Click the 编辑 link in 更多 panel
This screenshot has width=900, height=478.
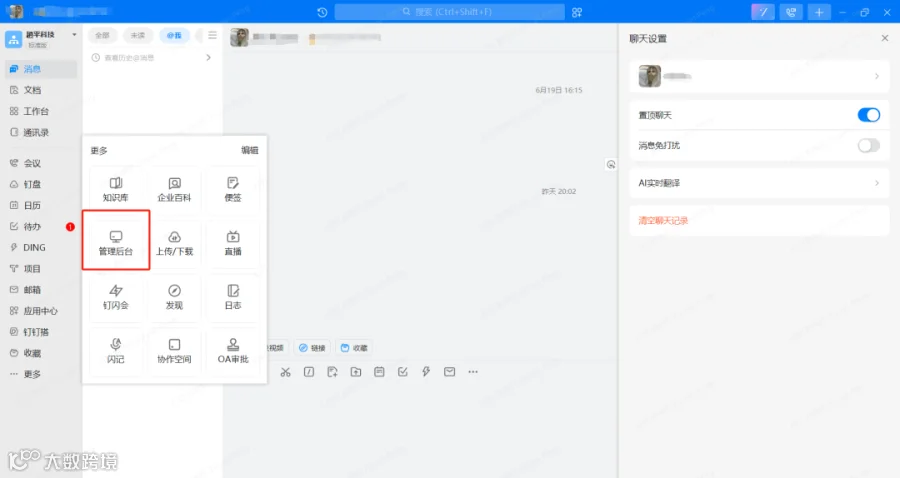[x=250, y=150]
